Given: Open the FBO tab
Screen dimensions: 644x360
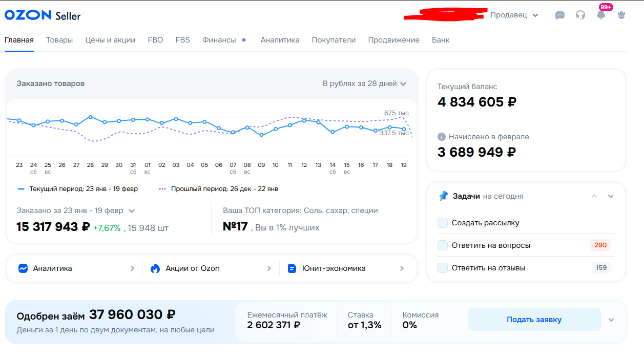Looking at the screenshot, I should tap(155, 40).
